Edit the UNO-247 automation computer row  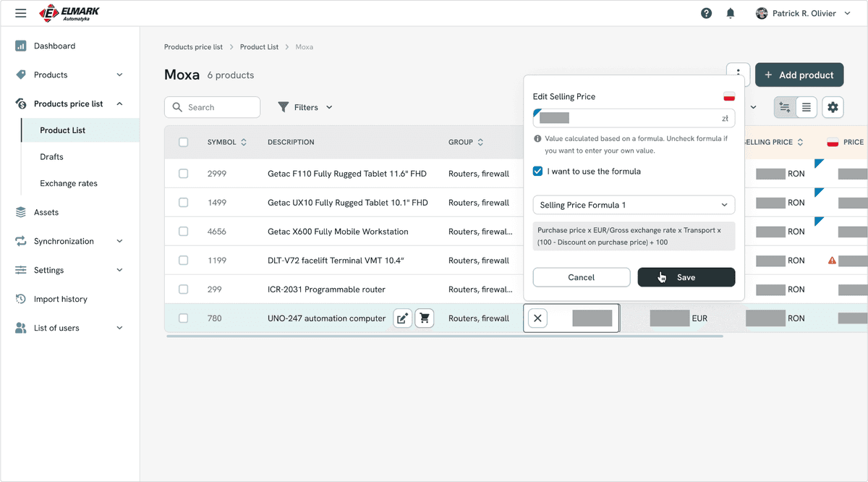click(403, 318)
